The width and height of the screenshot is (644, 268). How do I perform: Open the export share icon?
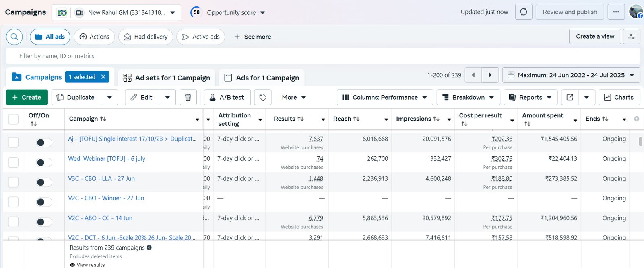coord(570,98)
